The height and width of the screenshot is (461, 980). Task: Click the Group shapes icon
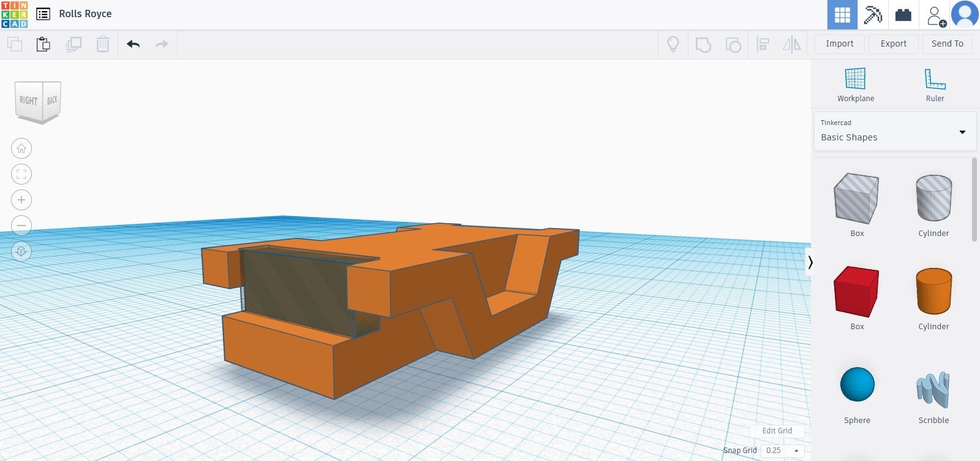pos(703,44)
